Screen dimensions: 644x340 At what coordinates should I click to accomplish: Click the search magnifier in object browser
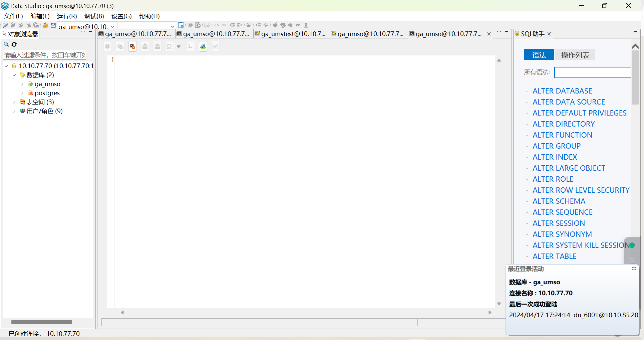[6, 44]
